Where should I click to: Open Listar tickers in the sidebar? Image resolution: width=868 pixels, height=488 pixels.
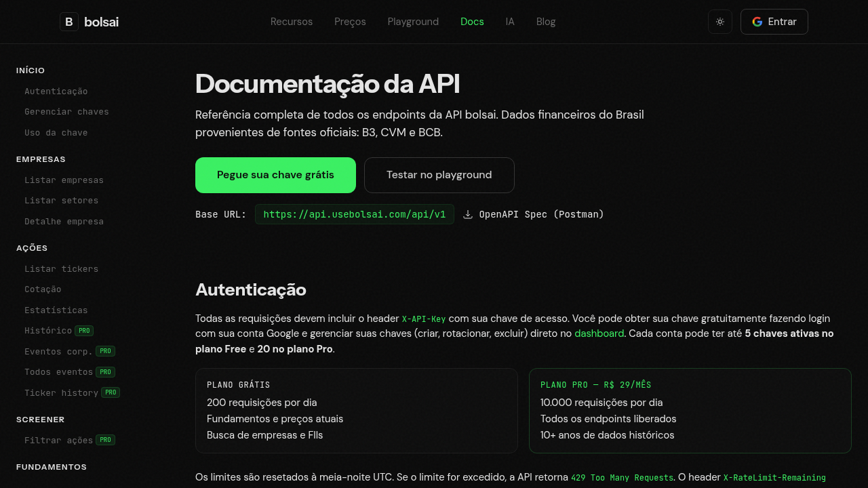62,269
